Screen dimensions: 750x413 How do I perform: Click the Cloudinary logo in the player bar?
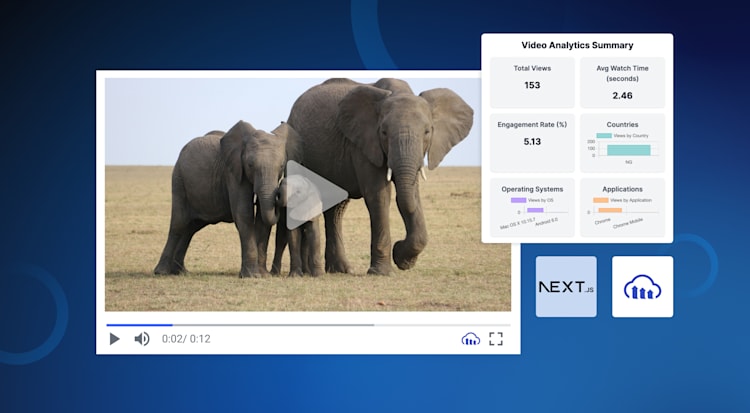(x=471, y=339)
